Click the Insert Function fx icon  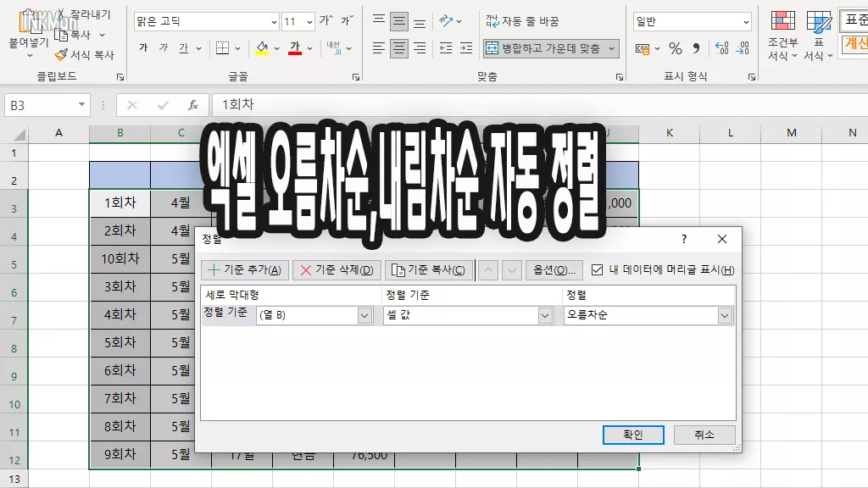point(193,105)
